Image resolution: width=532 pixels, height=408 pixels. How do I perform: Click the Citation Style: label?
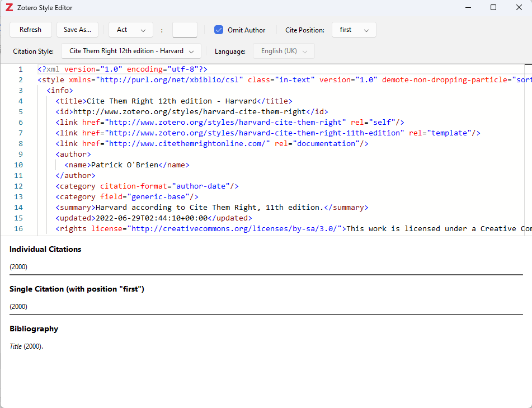click(33, 51)
